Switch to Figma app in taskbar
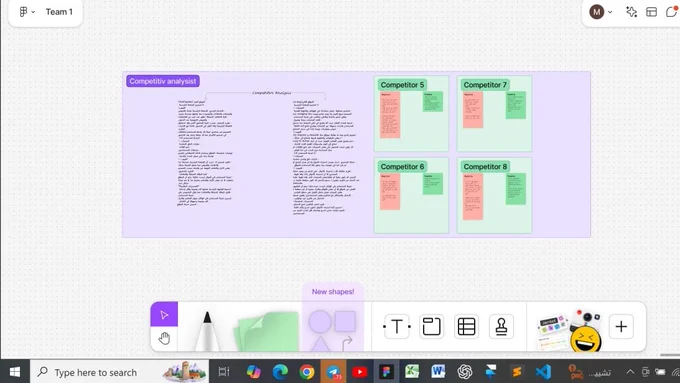The height and width of the screenshot is (383, 680). click(386, 372)
